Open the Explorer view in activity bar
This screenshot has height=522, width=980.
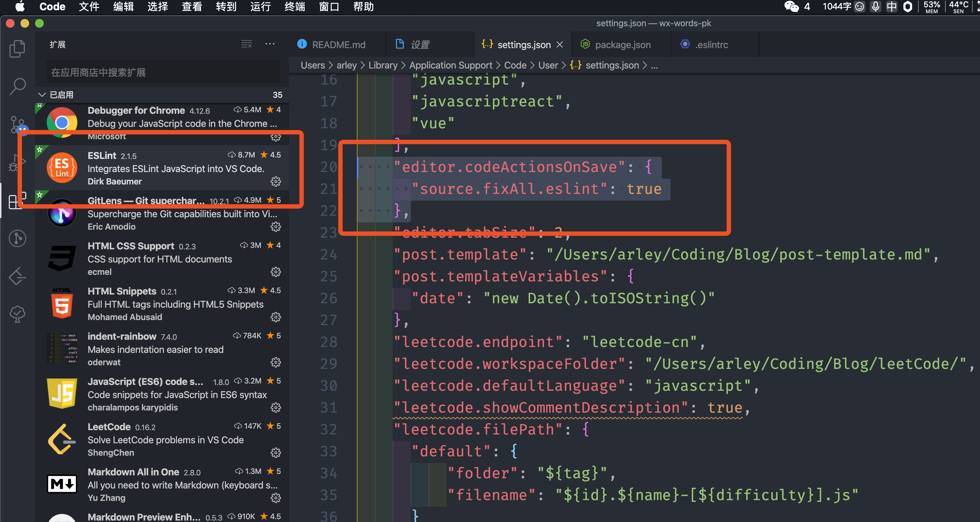pyautogui.click(x=17, y=49)
